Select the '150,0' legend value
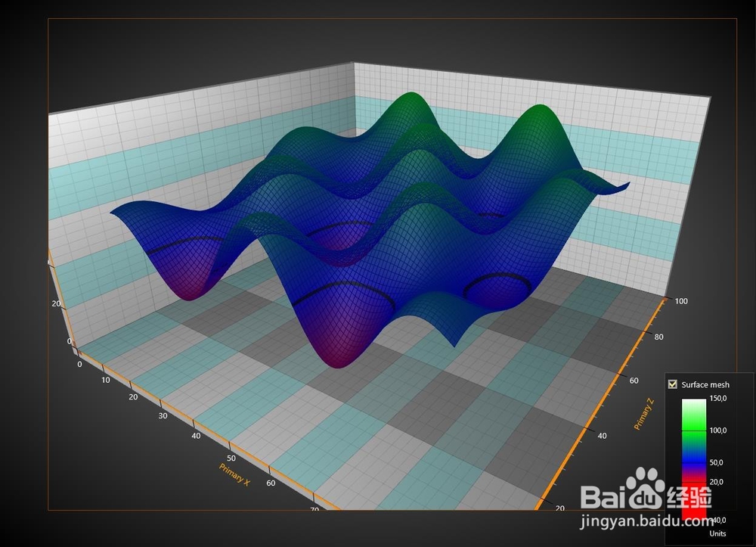Screen dimensions: 756x547 click(717, 399)
